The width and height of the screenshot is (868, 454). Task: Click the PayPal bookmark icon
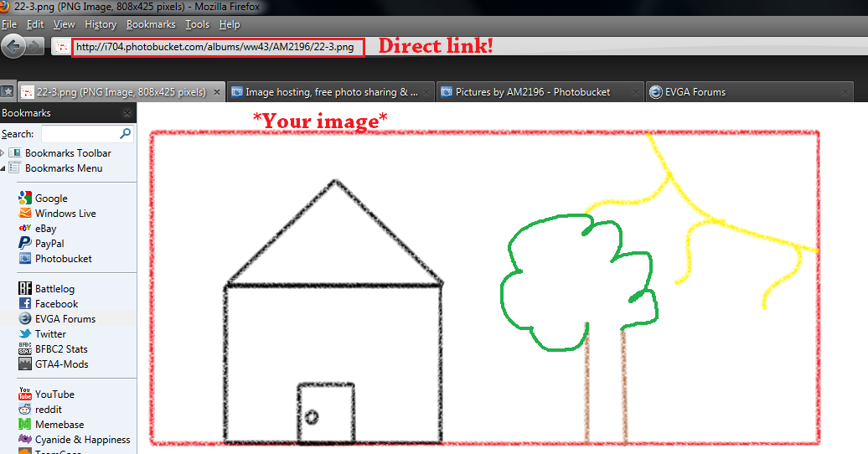[x=24, y=244]
